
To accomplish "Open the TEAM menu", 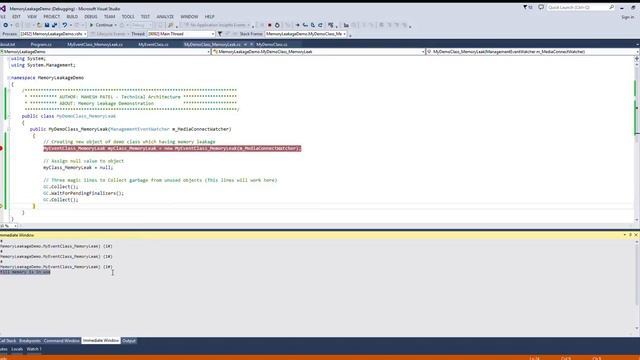I will (x=109, y=17).
